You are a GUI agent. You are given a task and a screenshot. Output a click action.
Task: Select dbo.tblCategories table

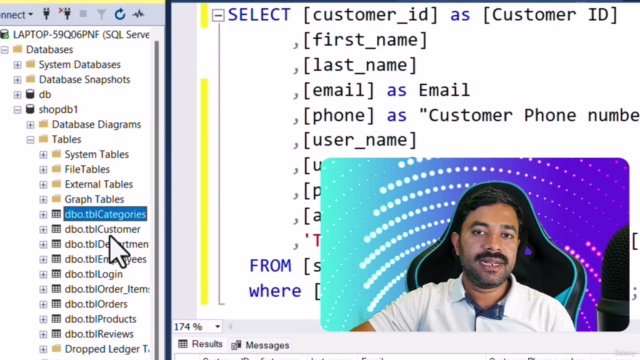click(105, 214)
